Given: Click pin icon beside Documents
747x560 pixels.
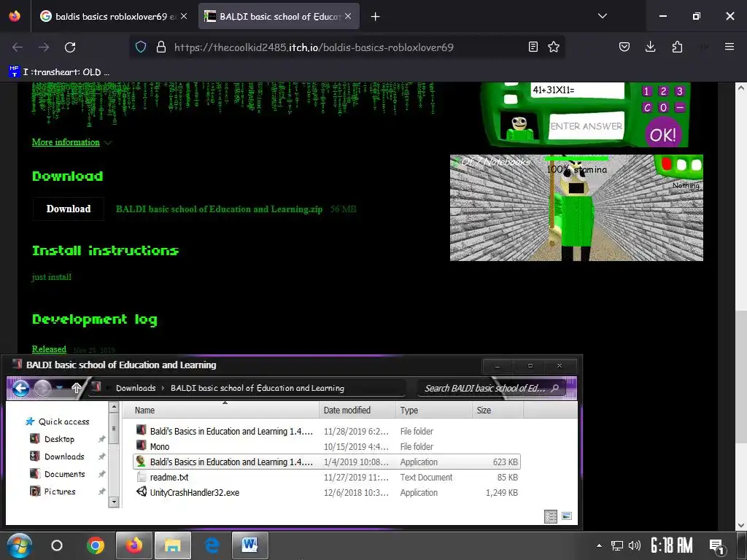Looking at the screenshot, I should point(101,474).
